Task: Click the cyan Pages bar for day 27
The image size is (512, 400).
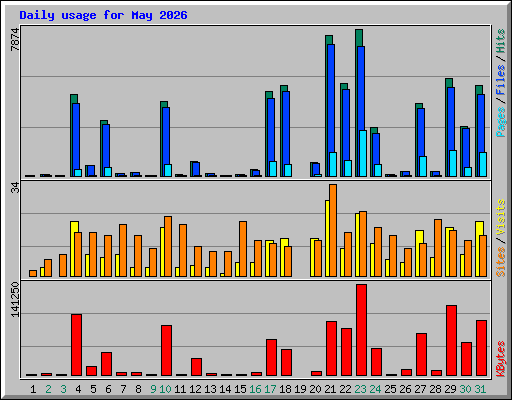Action: [x=423, y=166]
